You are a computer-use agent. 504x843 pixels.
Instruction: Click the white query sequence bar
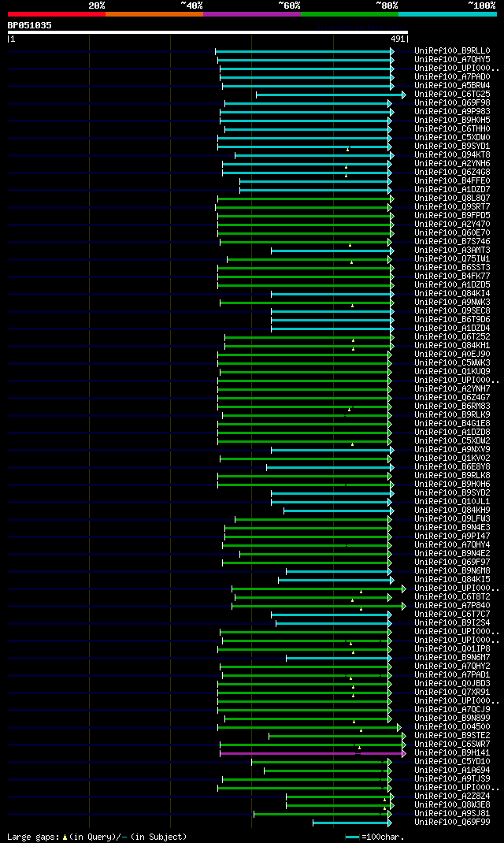[208, 32]
